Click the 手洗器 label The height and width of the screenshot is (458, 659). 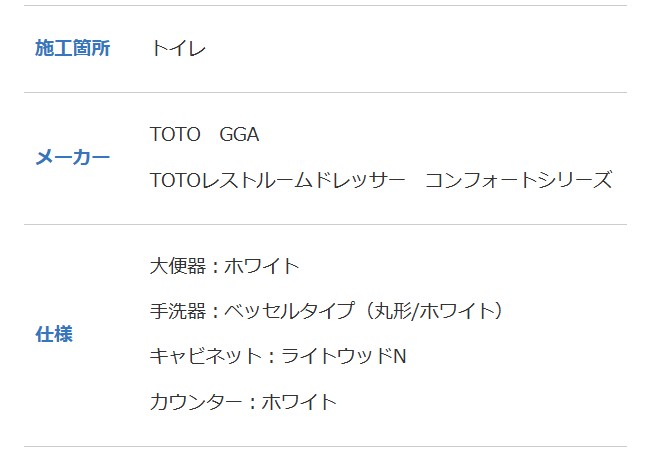[177, 311]
